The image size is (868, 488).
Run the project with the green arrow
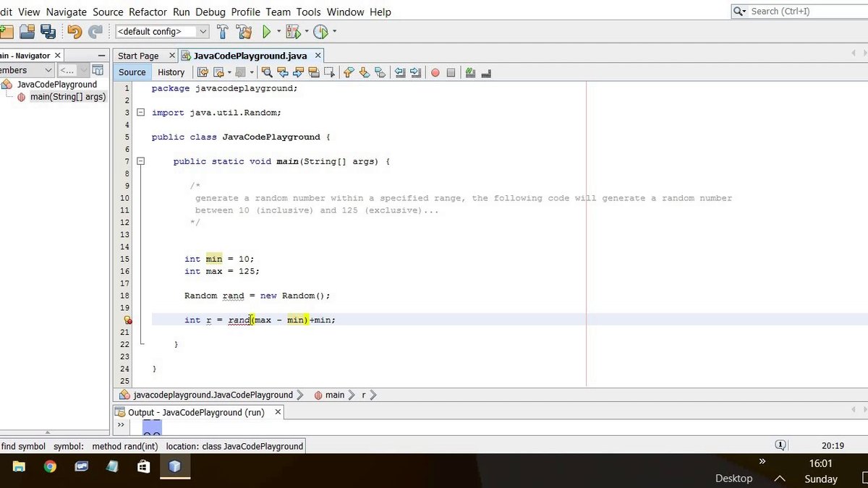click(x=268, y=31)
